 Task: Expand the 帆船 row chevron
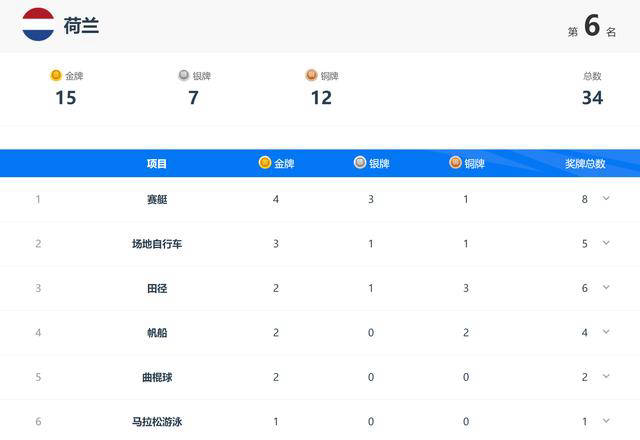pos(606,331)
